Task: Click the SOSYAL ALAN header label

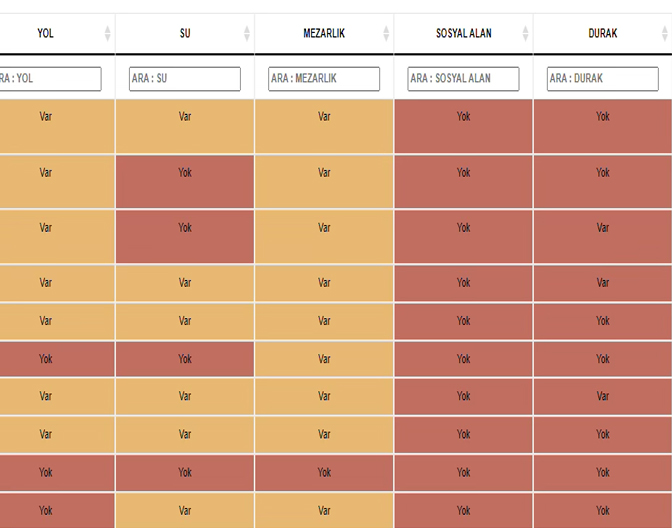Action: (463, 34)
